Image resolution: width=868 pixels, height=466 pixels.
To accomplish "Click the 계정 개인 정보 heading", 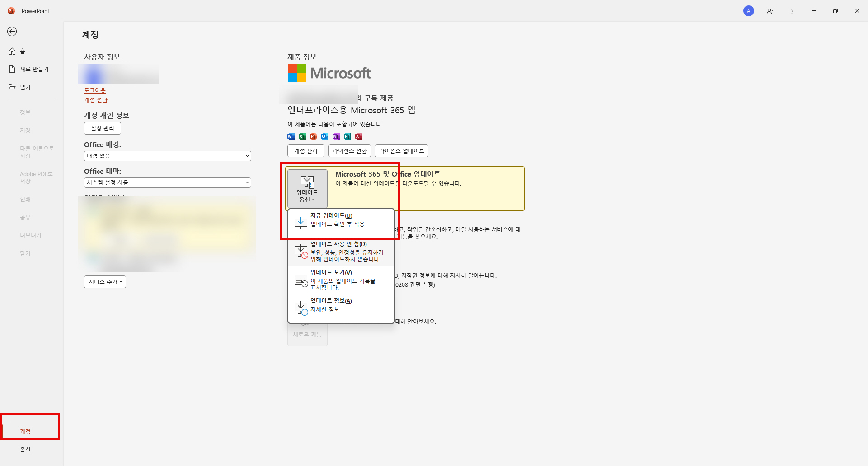I will coord(107,116).
